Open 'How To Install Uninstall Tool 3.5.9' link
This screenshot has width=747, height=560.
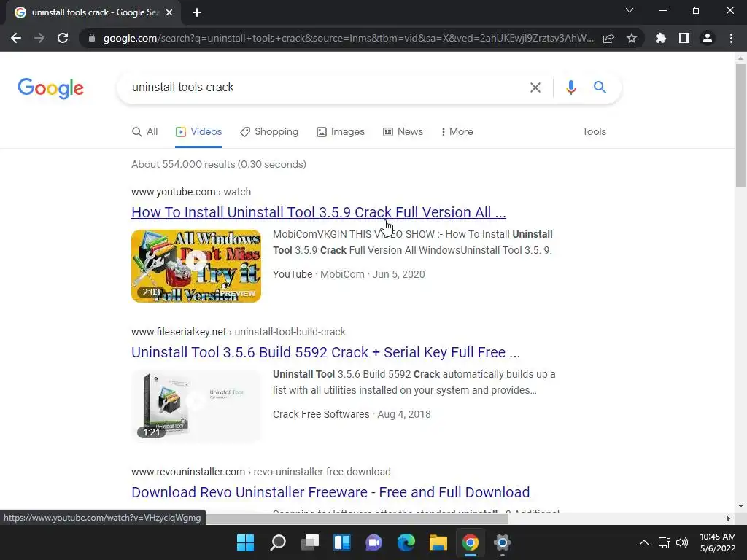pos(319,212)
